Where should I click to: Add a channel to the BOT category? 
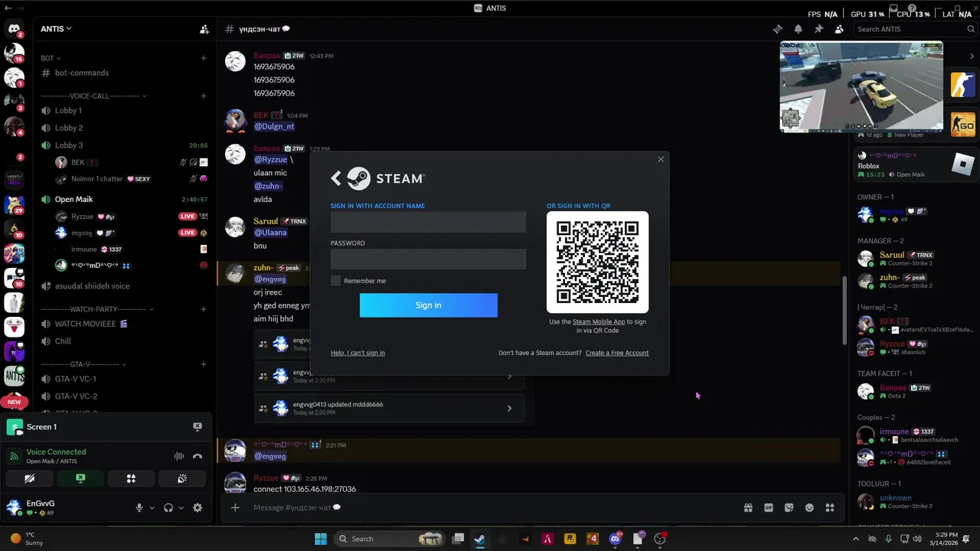pyautogui.click(x=204, y=58)
